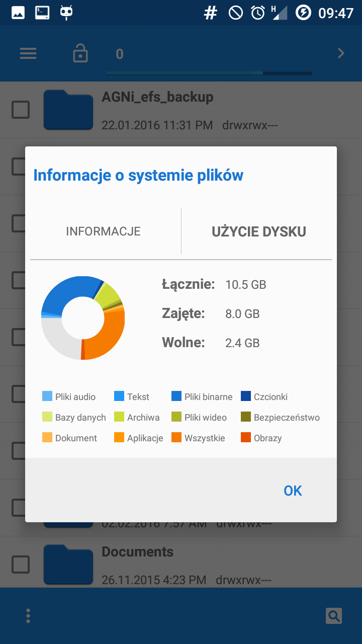Click the Pliki binarne legend swatch
This screenshot has height=644, width=362.
(176, 396)
